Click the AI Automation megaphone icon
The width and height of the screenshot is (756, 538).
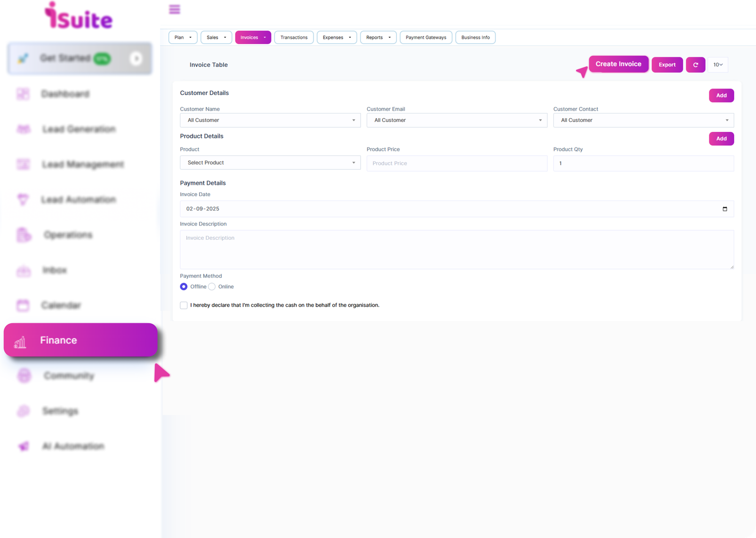pos(23,446)
